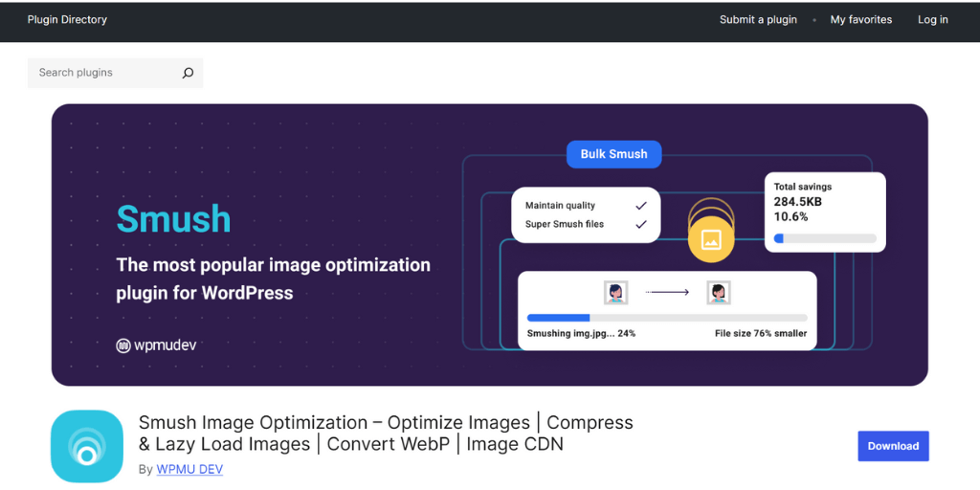Open My favorites
This screenshot has width=980, height=490.
(x=860, y=20)
